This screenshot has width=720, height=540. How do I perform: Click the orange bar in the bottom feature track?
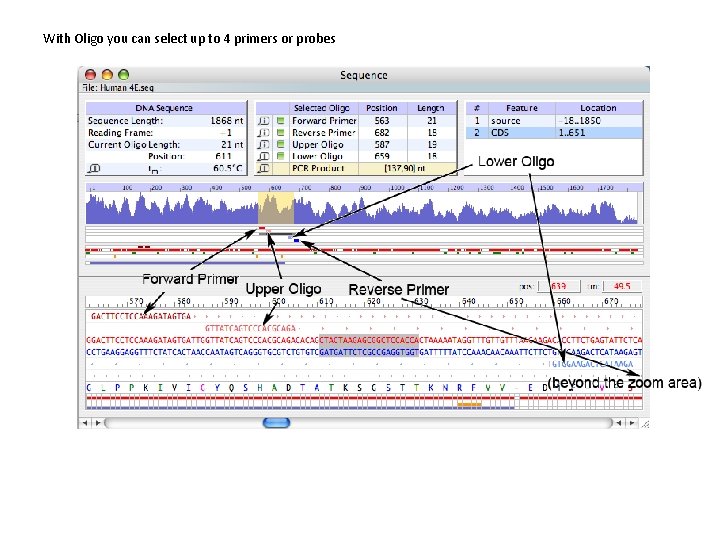pyautogui.click(x=470, y=404)
